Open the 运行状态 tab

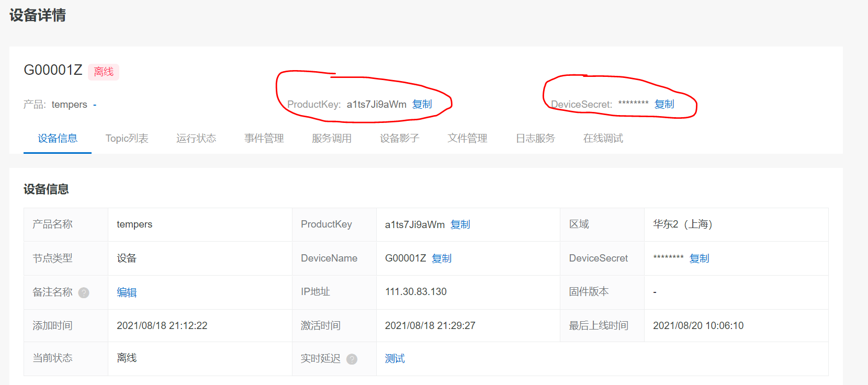point(196,138)
